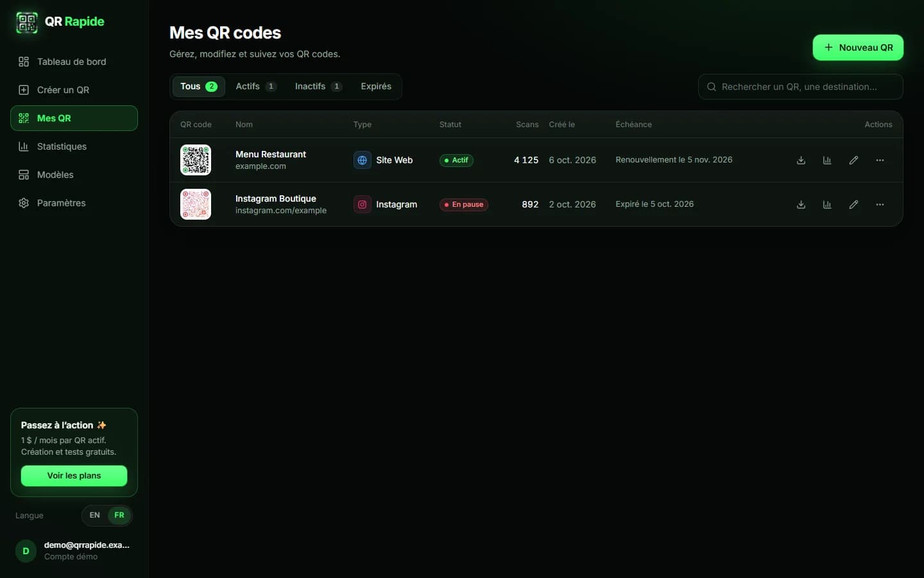Click the Échéance column header
The width and height of the screenshot is (924, 578).
[634, 125]
